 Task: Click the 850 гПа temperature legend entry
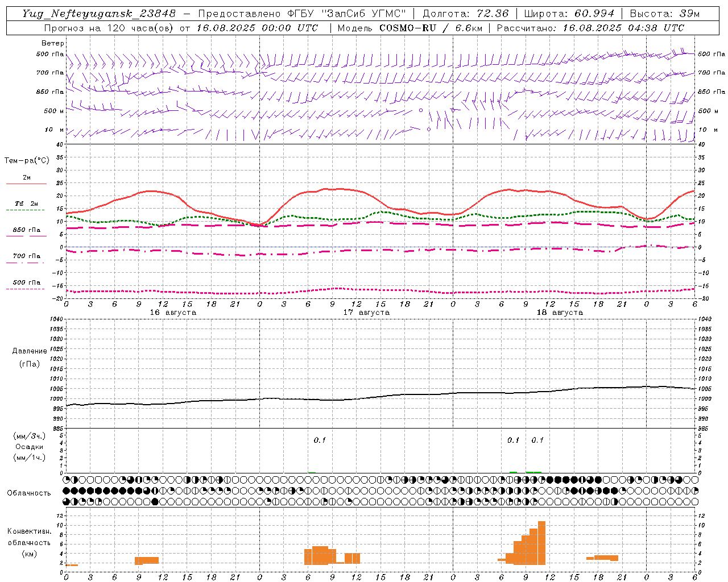pyautogui.click(x=27, y=230)
